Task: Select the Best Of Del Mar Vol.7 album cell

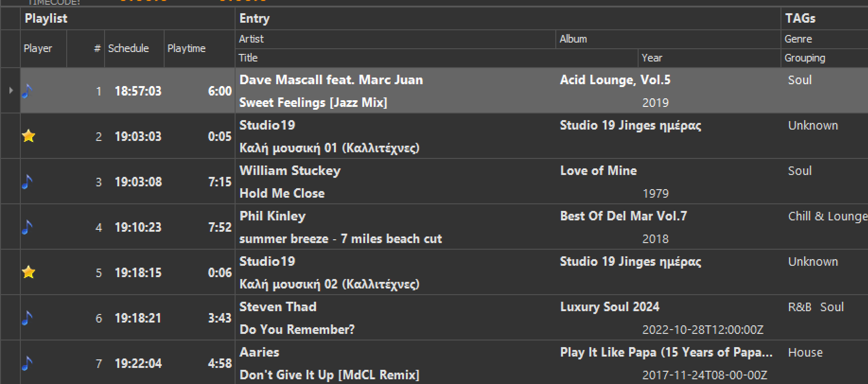Action: tap(623, 216)
